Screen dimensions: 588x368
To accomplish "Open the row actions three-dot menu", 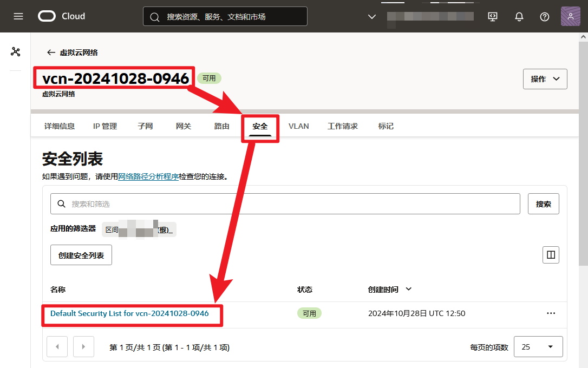I will point(551,313).
